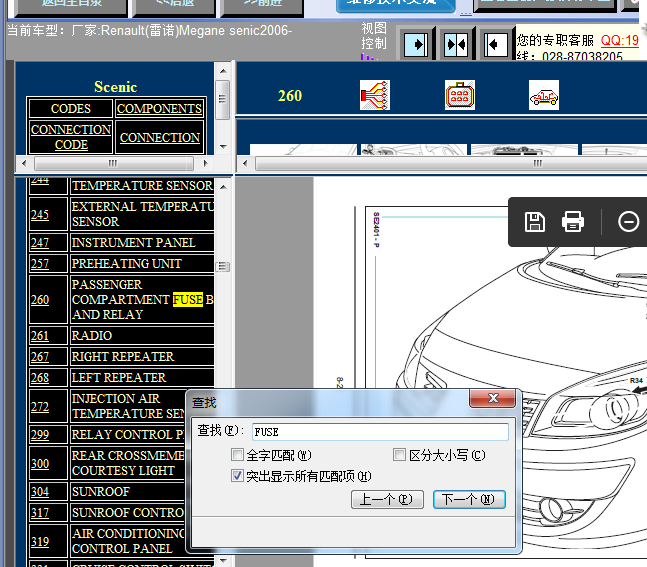Click the FUSE search input field
Viewport: 647px width, 567px height.
click(380, 432)
